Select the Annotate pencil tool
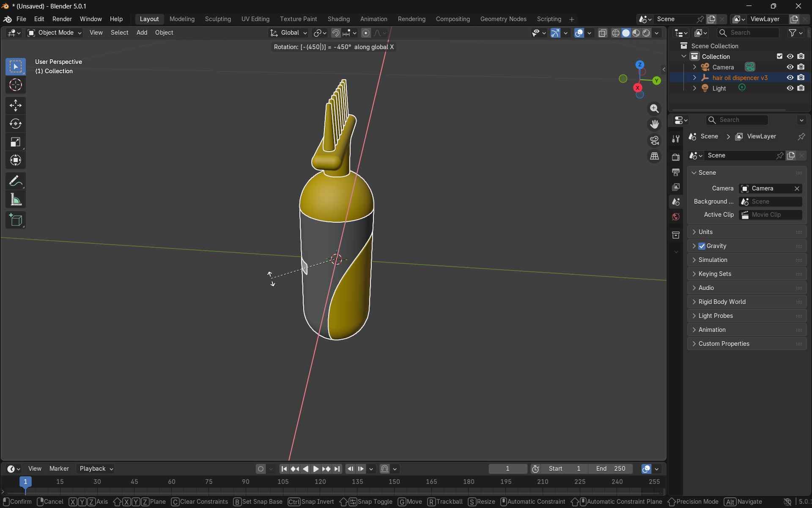This screenshot has height=508, width=812. tap(16, 181)
